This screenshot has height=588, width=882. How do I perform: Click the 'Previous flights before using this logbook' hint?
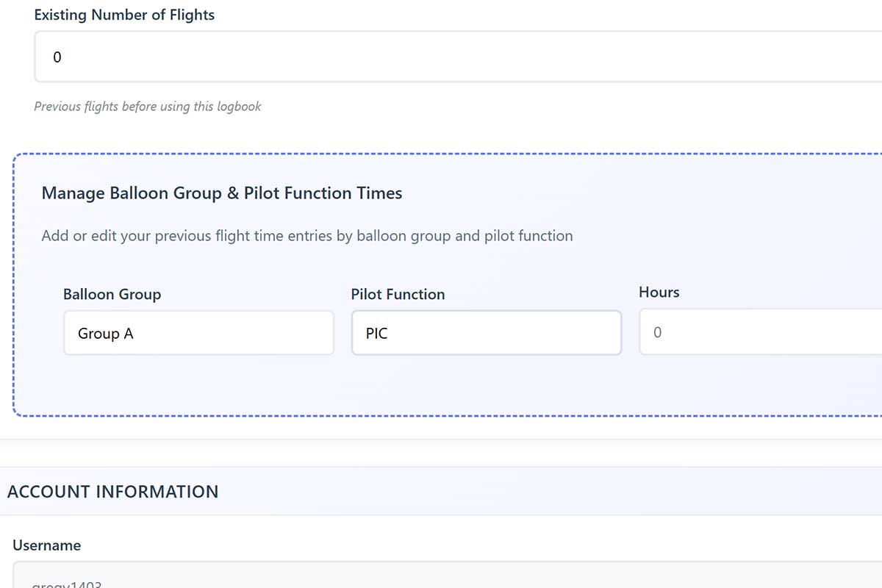147,107
